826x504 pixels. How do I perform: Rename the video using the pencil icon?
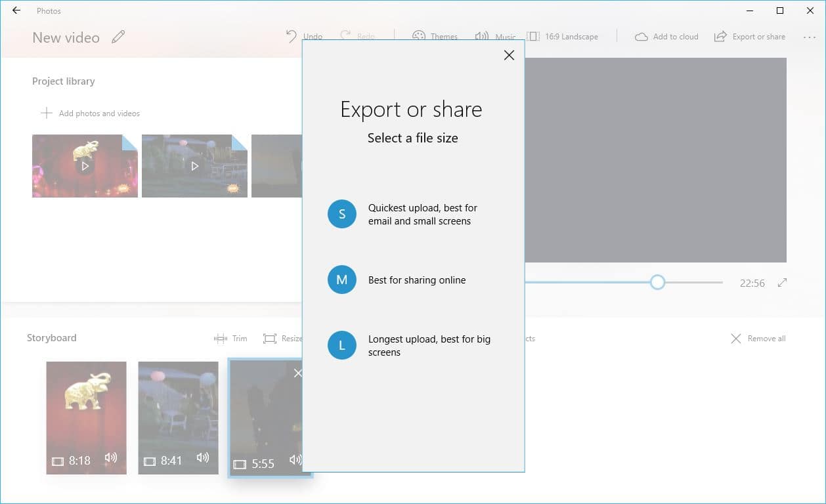pyautogui.click(x=118, y=37)
